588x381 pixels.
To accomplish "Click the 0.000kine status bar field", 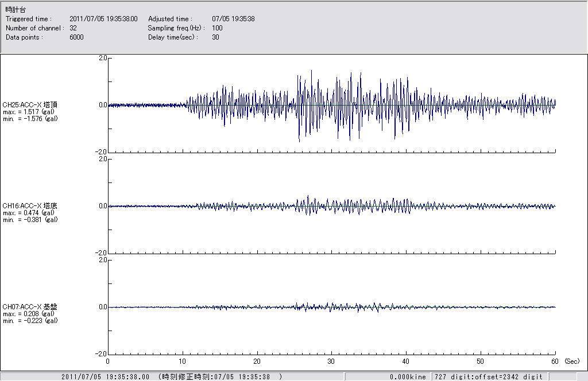I will coord(408,377).
